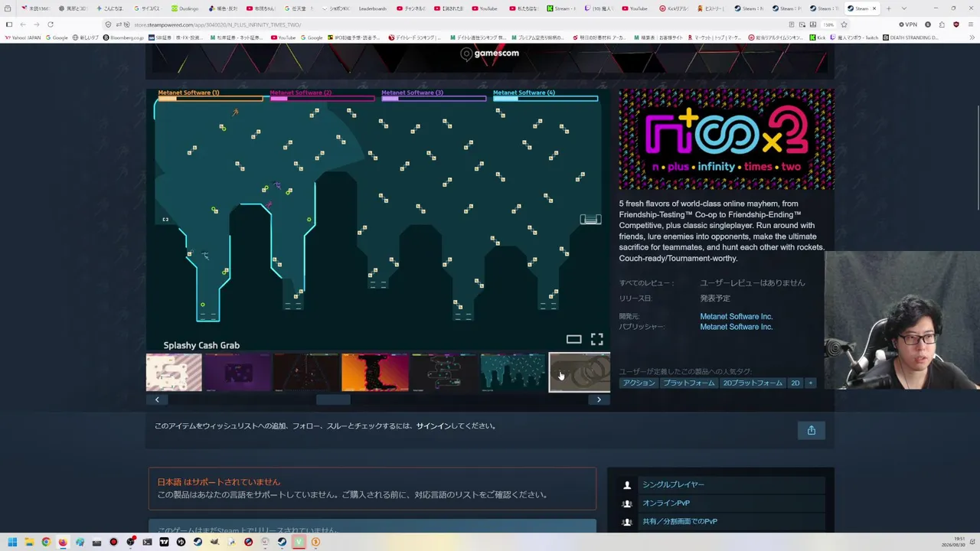
Task: Select the 2Dプラットフォーム tag
Action: (753, 383)
